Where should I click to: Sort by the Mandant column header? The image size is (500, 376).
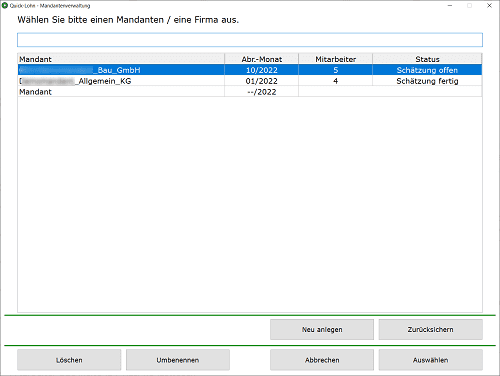[121, 59]
